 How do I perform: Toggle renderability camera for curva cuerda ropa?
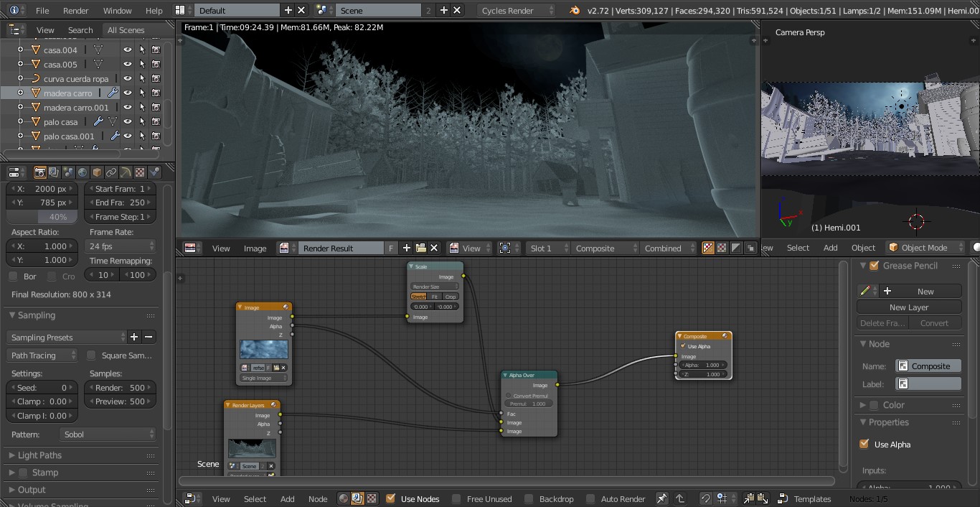[156, 78]
